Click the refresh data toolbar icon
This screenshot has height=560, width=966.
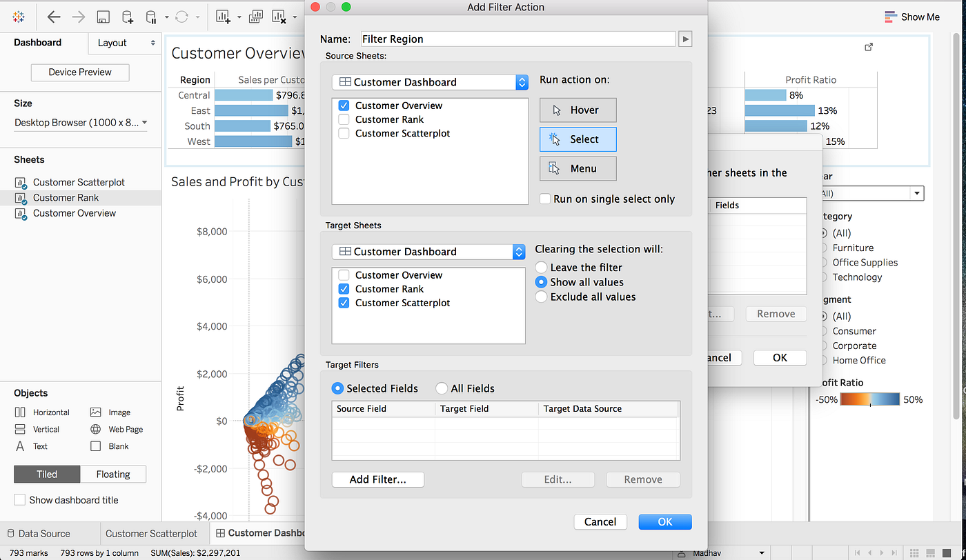(182, 17)
